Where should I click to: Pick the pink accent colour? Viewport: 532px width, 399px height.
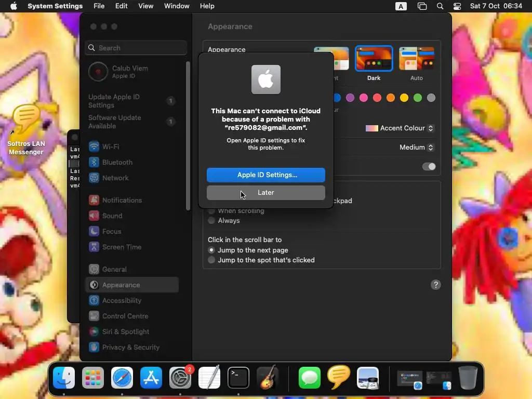[364, 98]
